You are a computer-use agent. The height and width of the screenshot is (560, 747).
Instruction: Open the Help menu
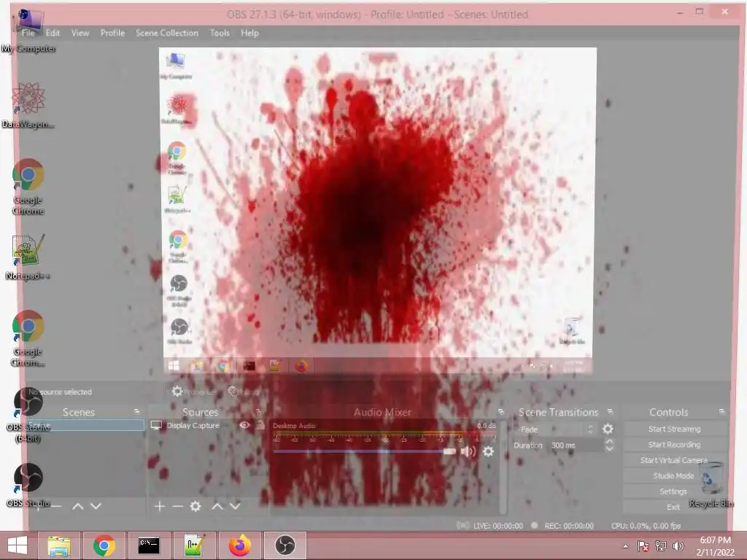(249, 33)
